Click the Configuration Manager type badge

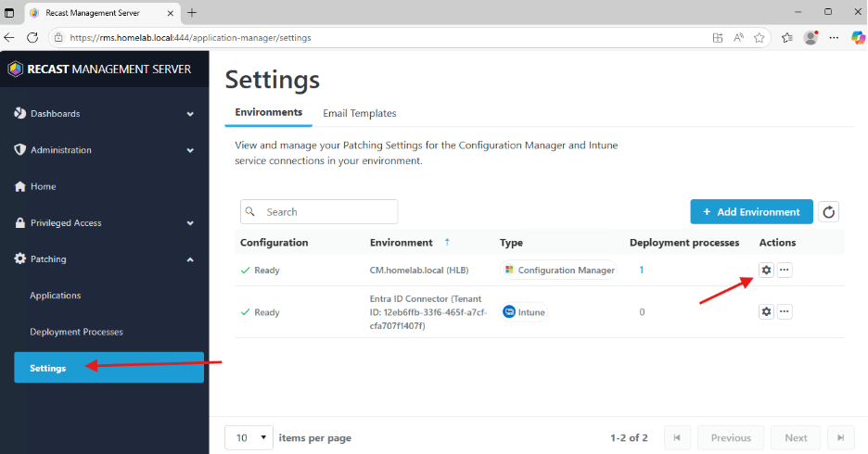click(558, 270)
